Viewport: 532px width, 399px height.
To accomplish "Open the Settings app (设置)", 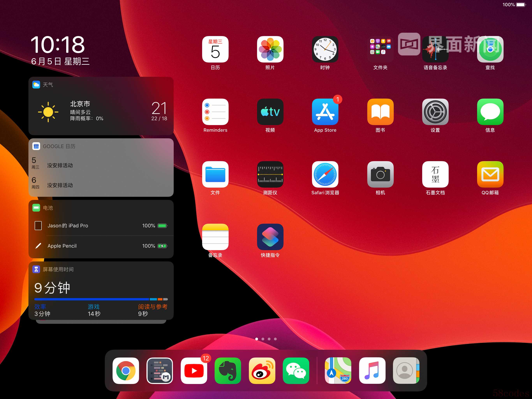I will tap(435, 112).
